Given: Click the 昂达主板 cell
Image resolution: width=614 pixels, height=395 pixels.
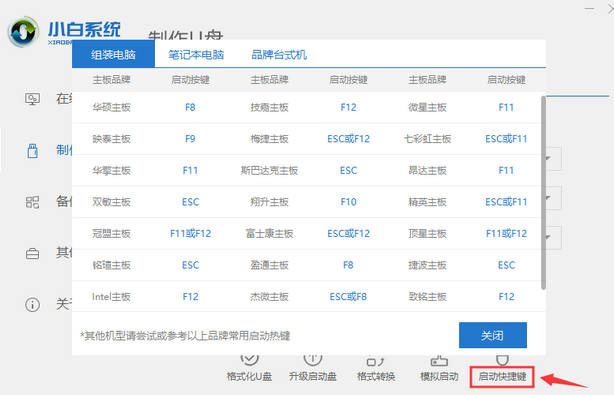Looking at the screenshot, I should 427,170.
